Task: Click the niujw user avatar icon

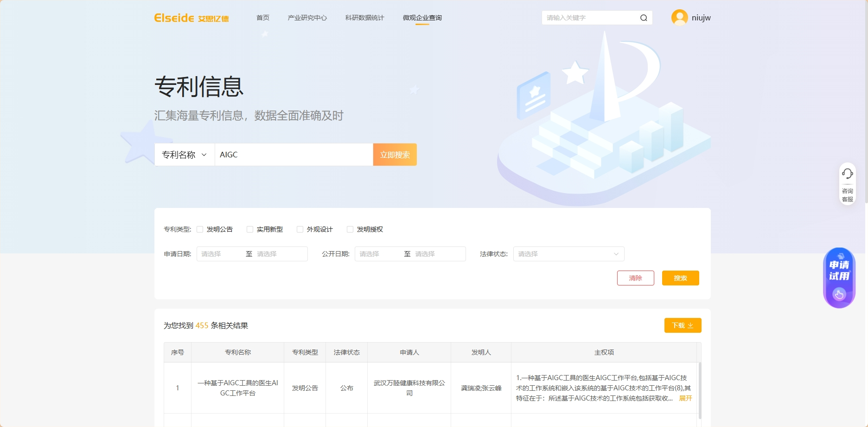Action: point(679,18)
